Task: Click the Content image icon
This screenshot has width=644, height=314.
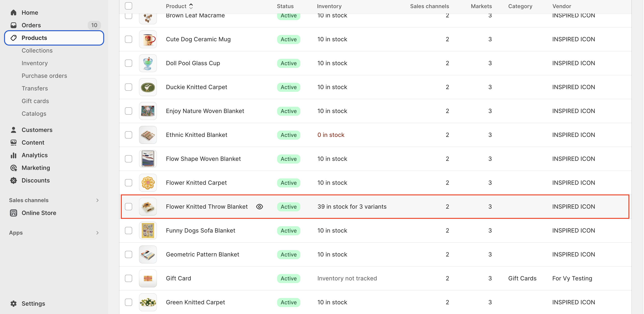Action: point(14,143)
